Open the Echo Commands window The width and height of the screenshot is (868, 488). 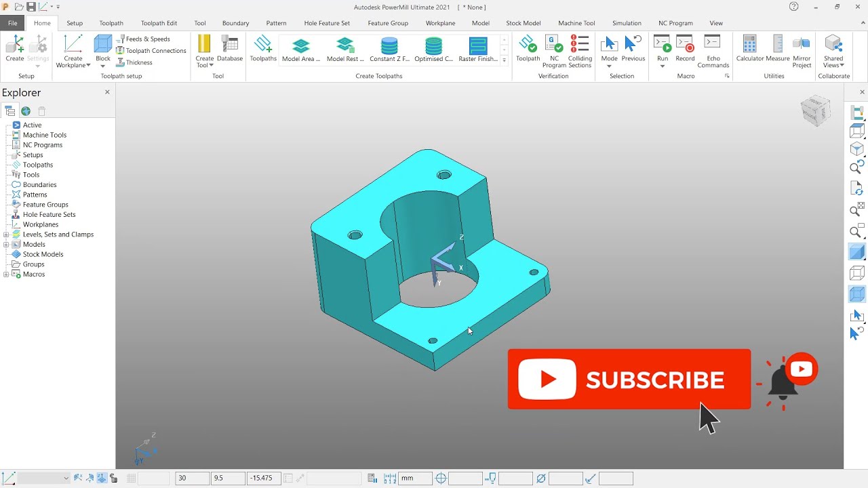point(713,52)
